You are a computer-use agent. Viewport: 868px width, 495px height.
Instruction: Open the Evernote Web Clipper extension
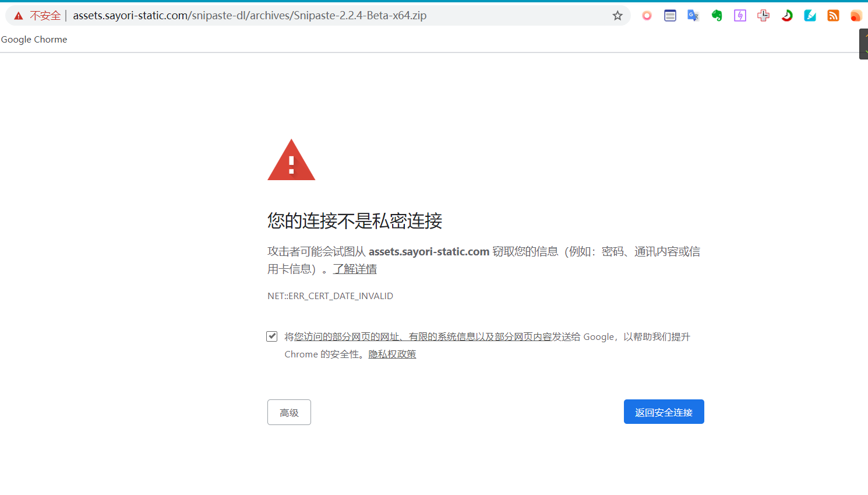[x=717, y=16]
